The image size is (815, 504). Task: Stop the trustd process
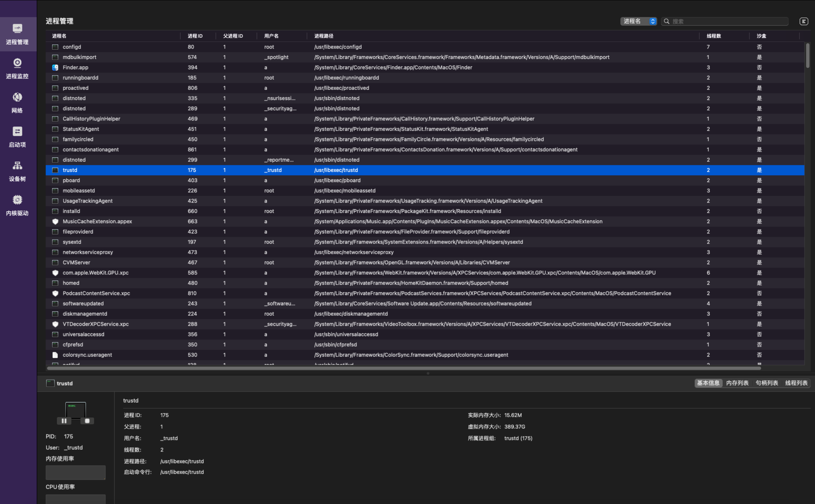[87, 421]
